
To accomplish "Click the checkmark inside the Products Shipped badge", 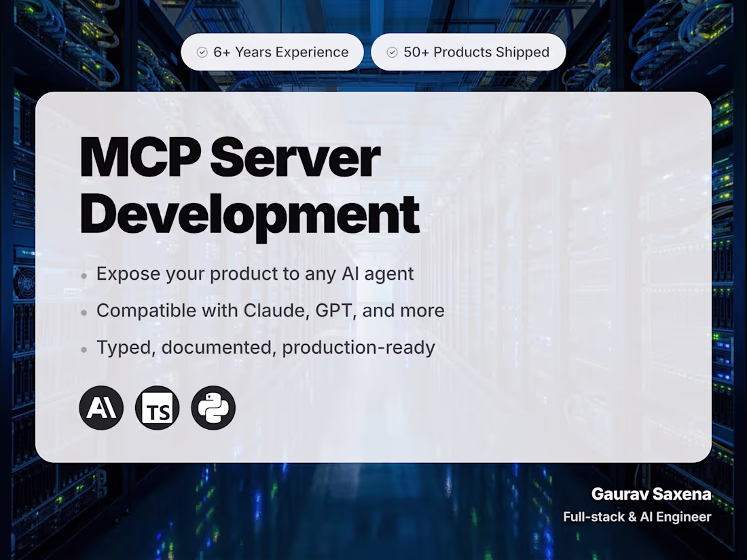I will (393, 52).
